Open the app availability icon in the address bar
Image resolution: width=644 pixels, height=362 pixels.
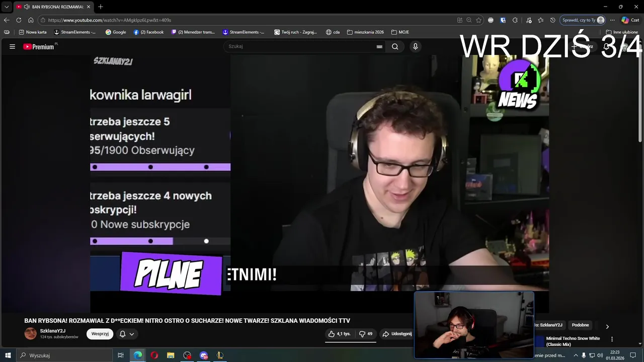click(459, 20)
